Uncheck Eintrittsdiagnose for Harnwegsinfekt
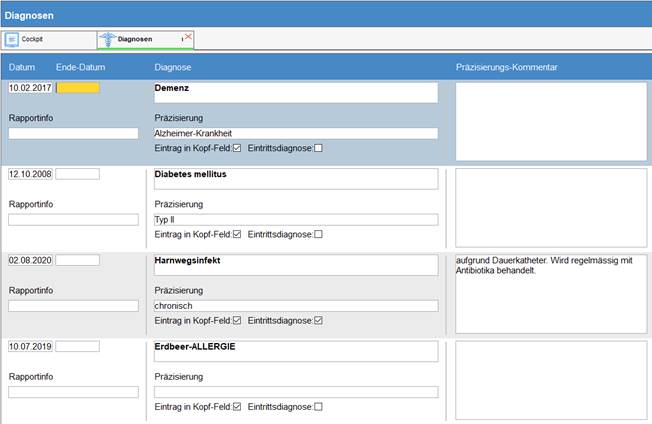This screenshot has height=424, width=652. pos(319,321)
